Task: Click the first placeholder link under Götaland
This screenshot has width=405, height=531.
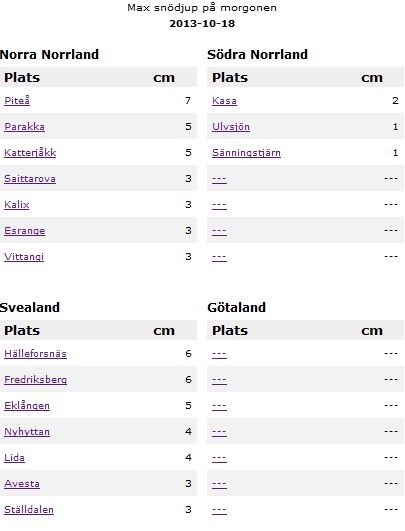Action: tap(219, 354)
